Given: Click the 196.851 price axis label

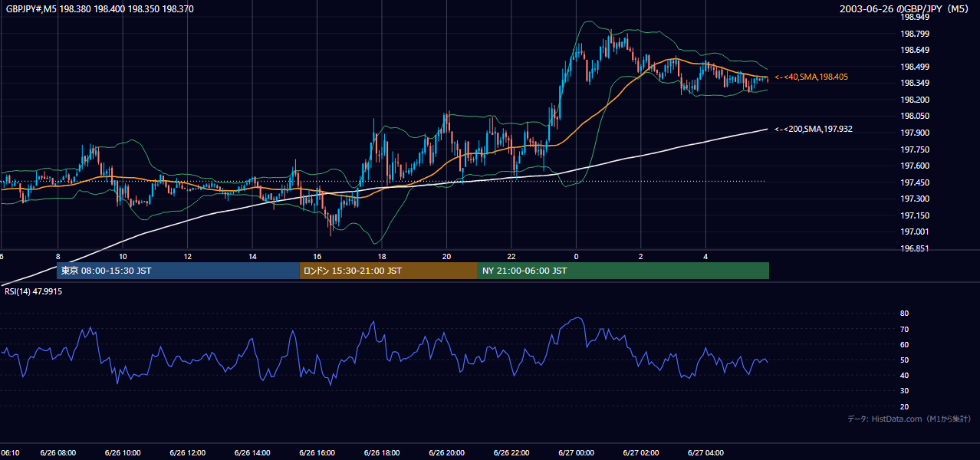Looking at the screenshot, I should pos(915,248).
